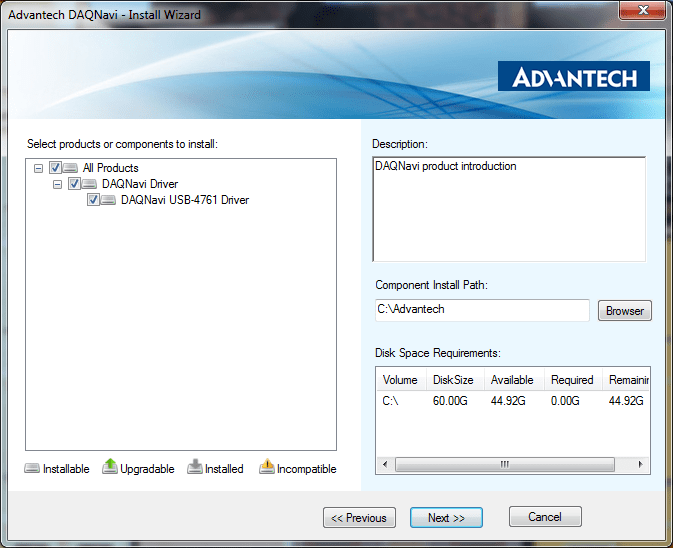The width and height of the screenshot is (673, 548).
Task: Click the Browser button for install path
Action: point(624,311)
